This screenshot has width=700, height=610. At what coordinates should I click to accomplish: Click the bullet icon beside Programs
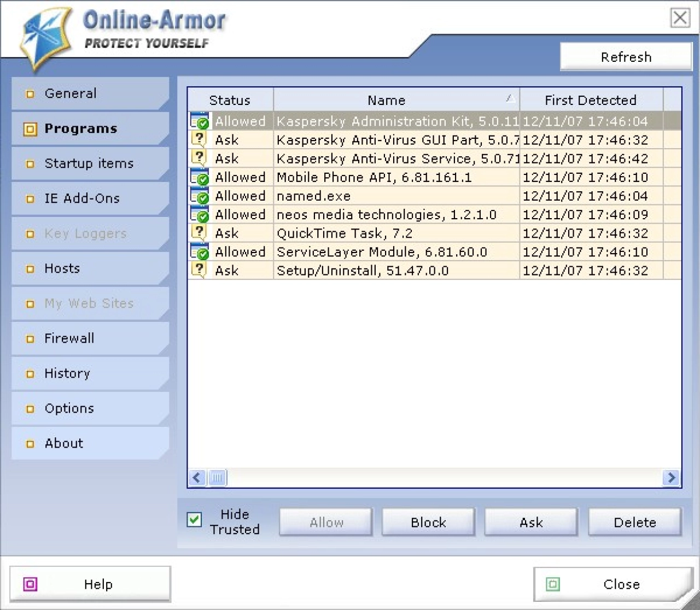30,129
